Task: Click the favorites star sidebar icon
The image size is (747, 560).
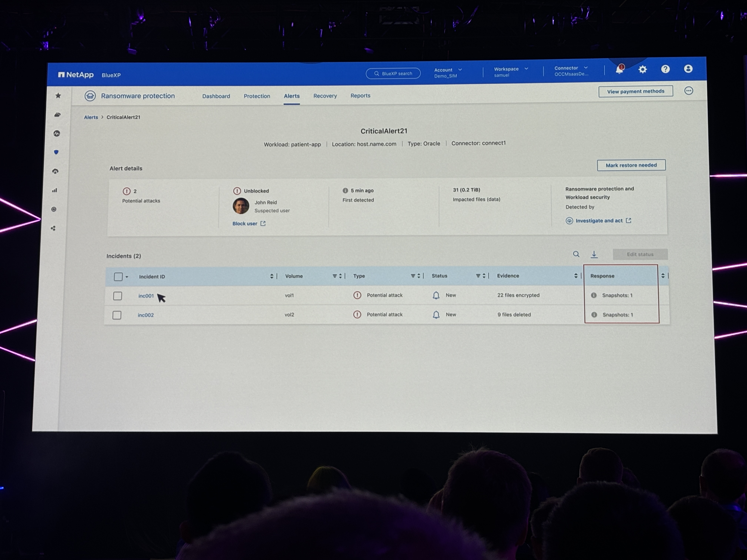Action: pyautogui.click(x=58, y=96)
